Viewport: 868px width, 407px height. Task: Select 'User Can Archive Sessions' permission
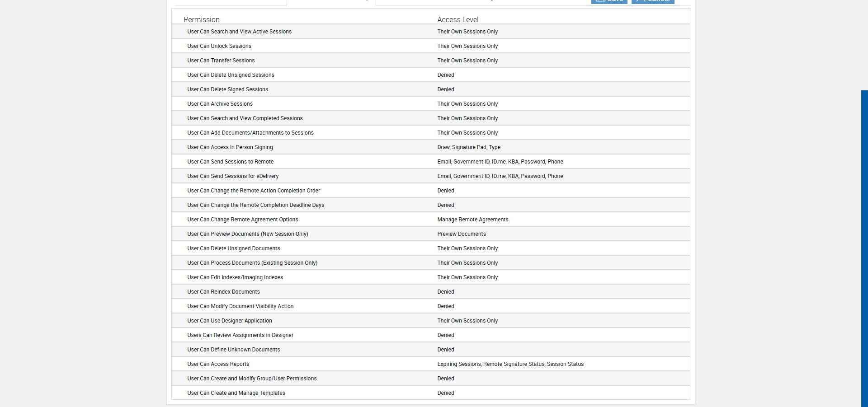point(220,104)
